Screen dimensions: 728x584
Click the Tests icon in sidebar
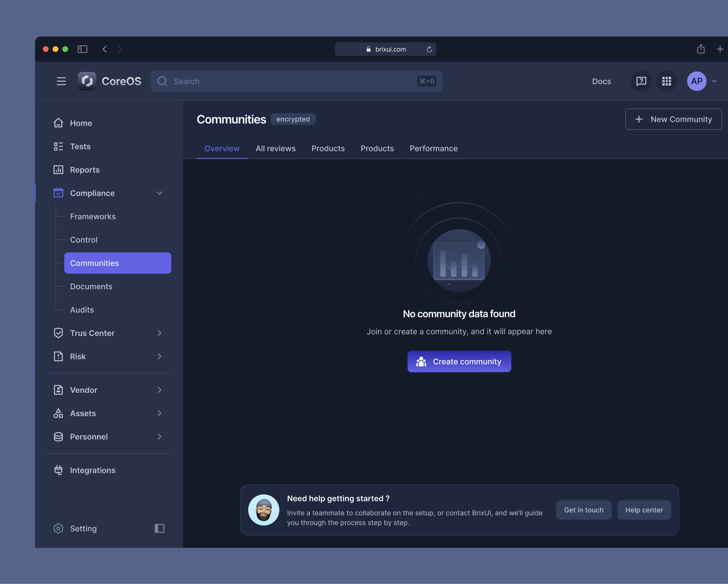[x=58, y=146]
